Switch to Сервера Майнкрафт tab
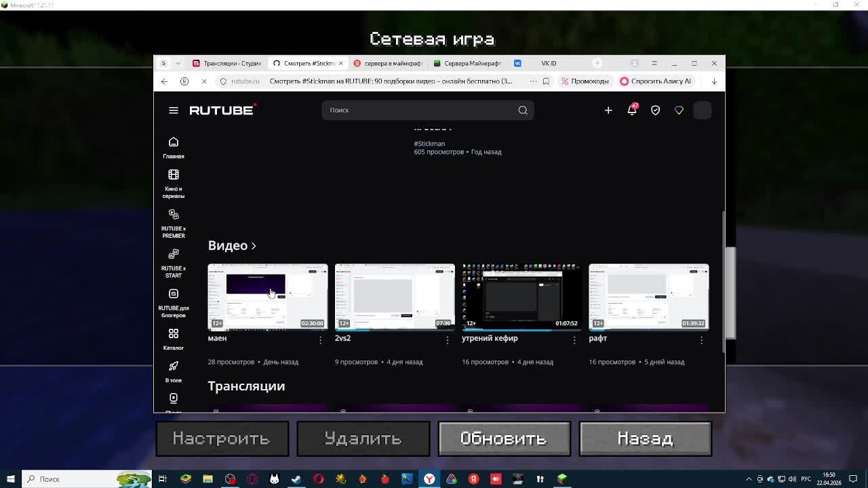Screen dimensions: 868x488 pyautogui.click(x=468, y=63)
